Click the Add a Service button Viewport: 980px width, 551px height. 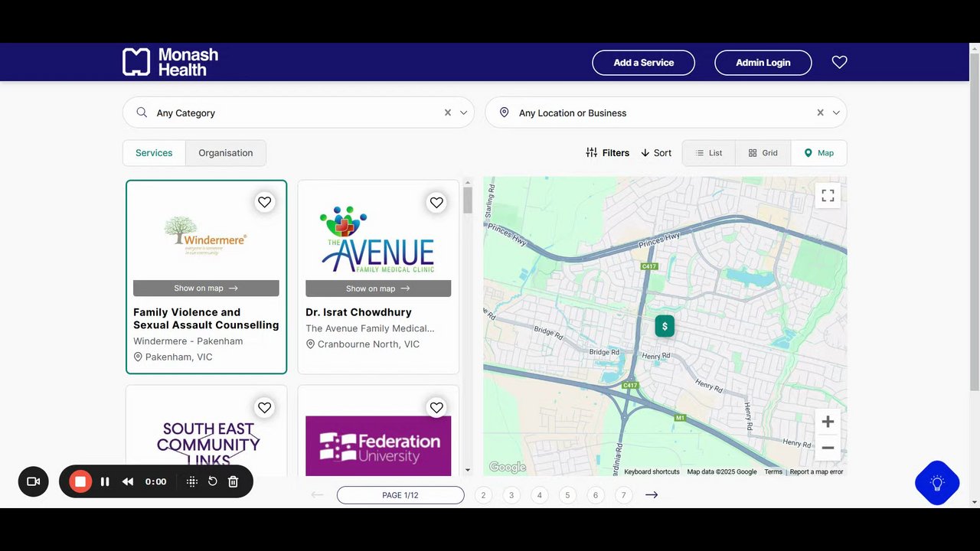point(643,63)
